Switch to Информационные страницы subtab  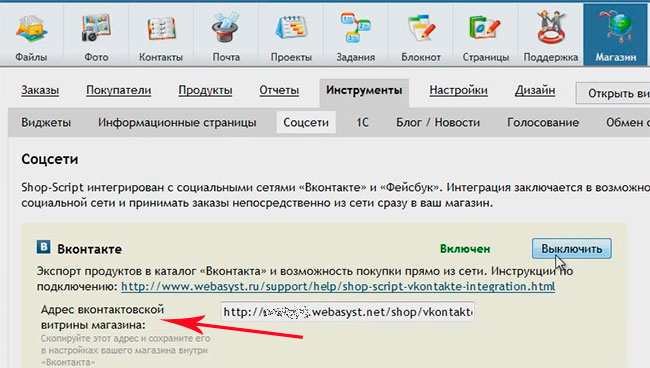177,123
